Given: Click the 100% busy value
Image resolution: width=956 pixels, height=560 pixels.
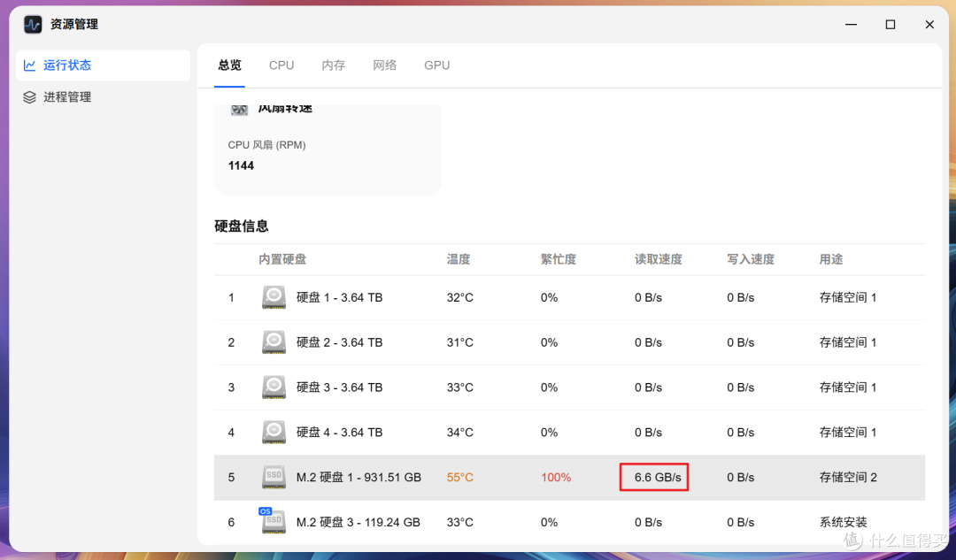Looking at the screenshot, I should (556, 477).
